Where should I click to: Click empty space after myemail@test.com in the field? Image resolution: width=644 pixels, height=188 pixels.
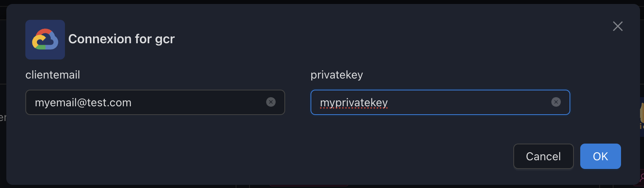point(198,102)
